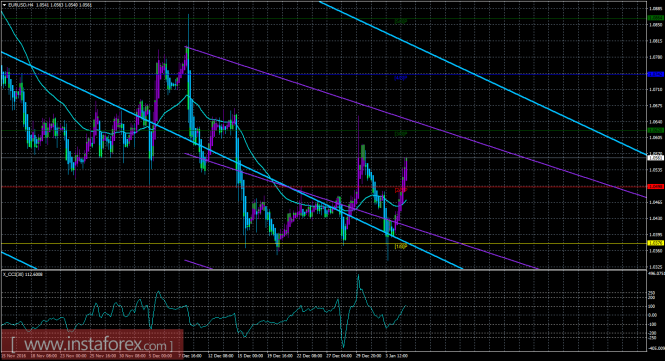Screen dimensions: 665x361
Task: Click the X_CCI indicator label
Action: pyautogui.click(x=23, y=274)
